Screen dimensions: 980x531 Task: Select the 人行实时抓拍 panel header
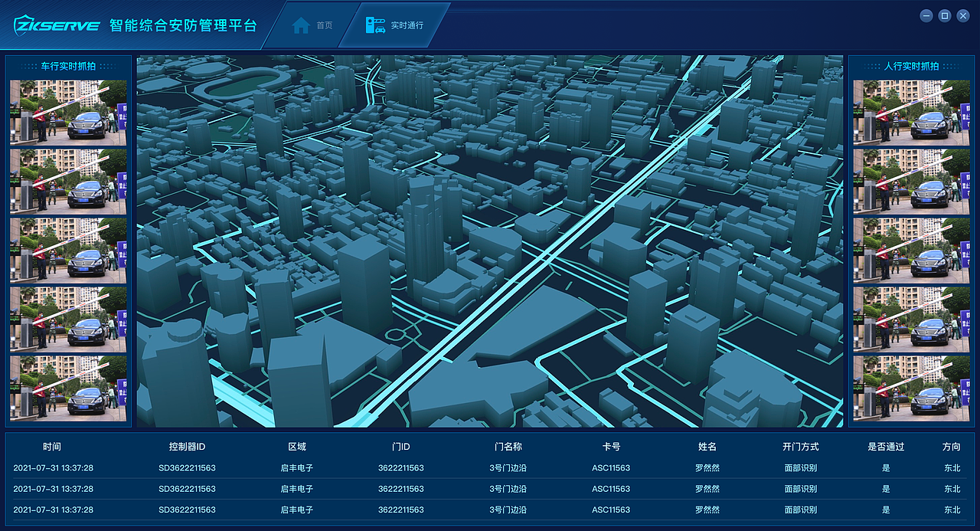pyautogui.click(x=911, y=66)
